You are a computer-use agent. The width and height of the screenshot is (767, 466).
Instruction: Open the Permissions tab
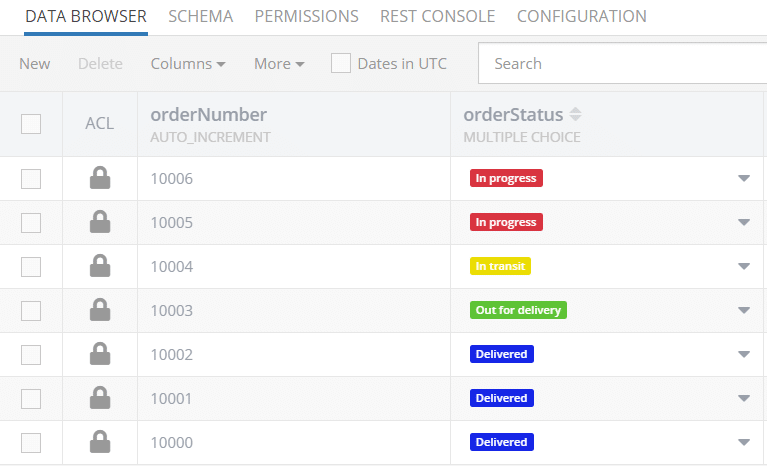[x=306, y=16]
